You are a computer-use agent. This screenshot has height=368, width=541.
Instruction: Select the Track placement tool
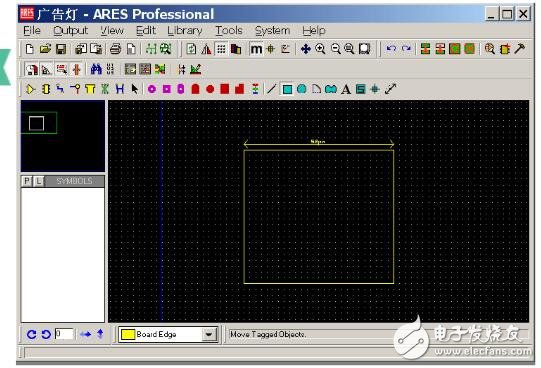[x=60, y=89]
